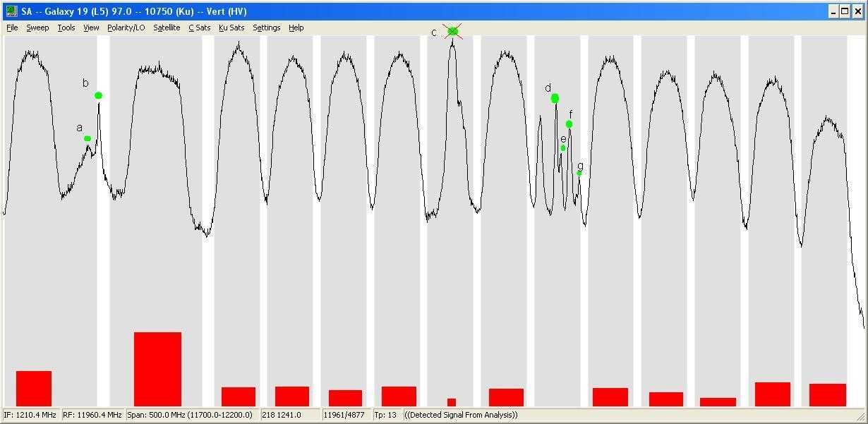Click the application icon in title bar
The width and height of the screenshot is (868, 424).
point(11,11)
